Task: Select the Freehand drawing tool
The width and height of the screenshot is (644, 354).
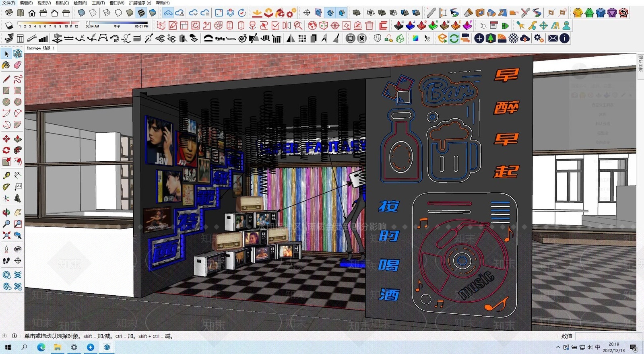Action: coord(18,79)
